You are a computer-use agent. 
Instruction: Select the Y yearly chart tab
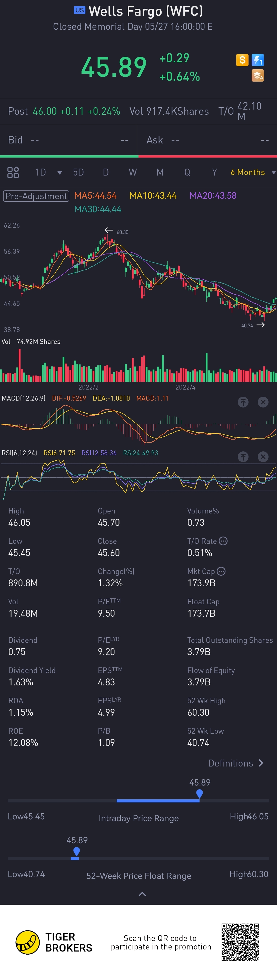[215, 172]
